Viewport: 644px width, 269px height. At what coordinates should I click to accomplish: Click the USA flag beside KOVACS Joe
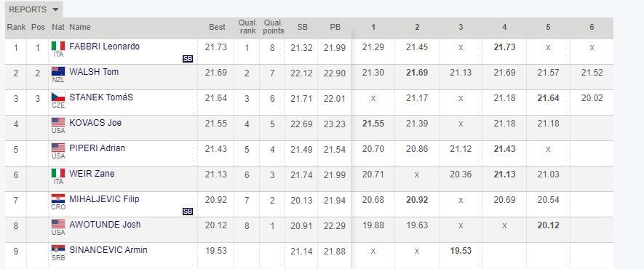58,122
